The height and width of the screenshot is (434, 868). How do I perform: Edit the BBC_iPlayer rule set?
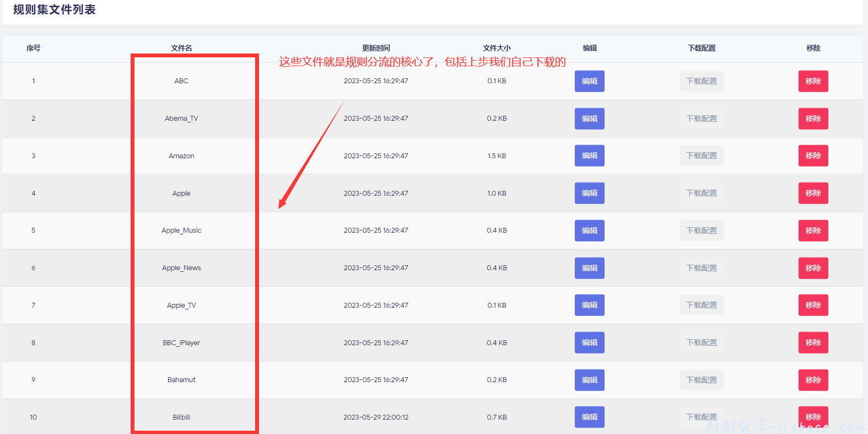click(x=589, y=342)
